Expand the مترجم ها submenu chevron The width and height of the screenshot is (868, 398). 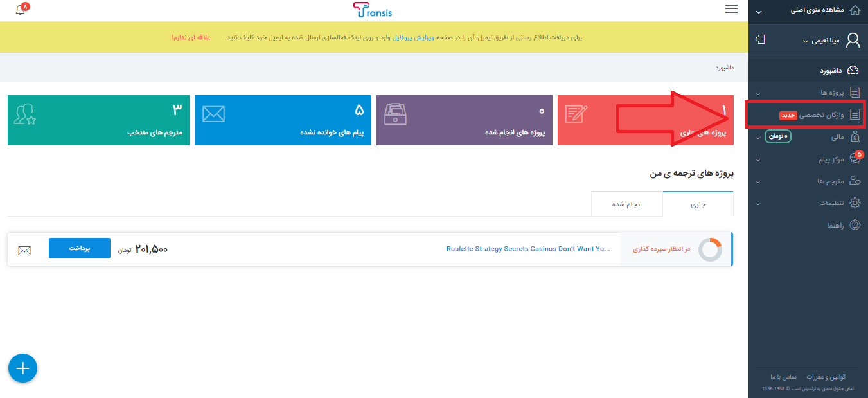[758, 181]
